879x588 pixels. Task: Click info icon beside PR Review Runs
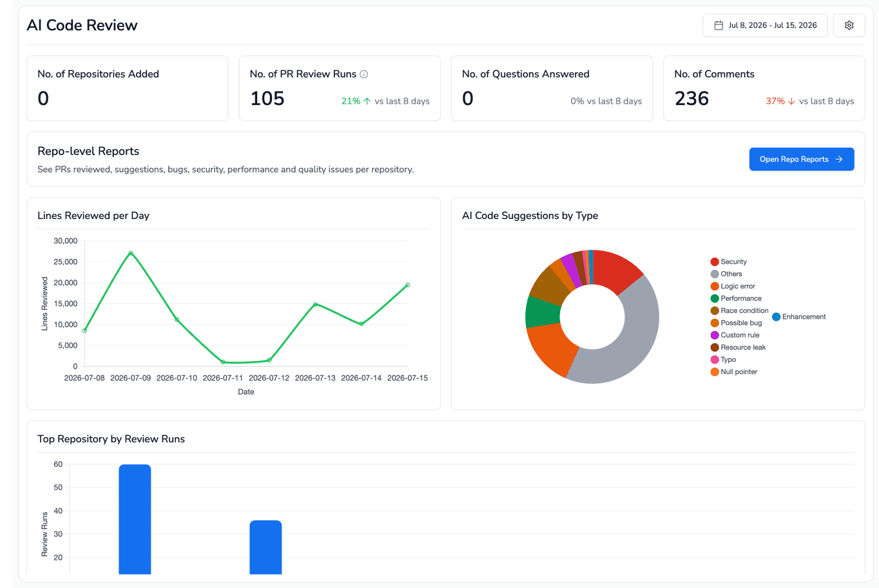[363, 74]
